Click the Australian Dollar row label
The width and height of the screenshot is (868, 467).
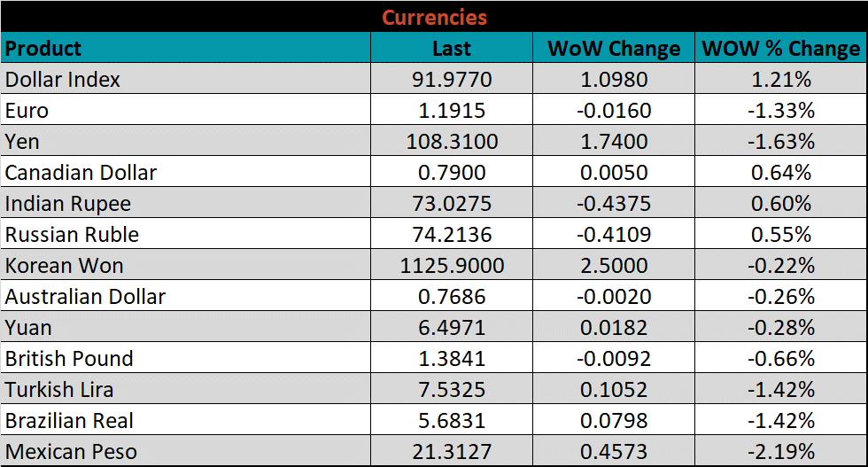click(x=85, y=297)
